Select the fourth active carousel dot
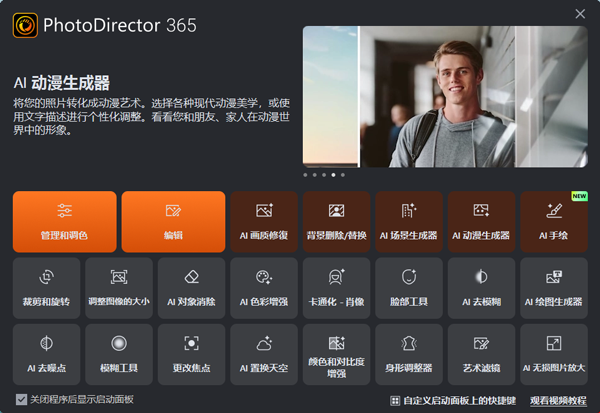This screenshot has width=600, height=413. 333,175
